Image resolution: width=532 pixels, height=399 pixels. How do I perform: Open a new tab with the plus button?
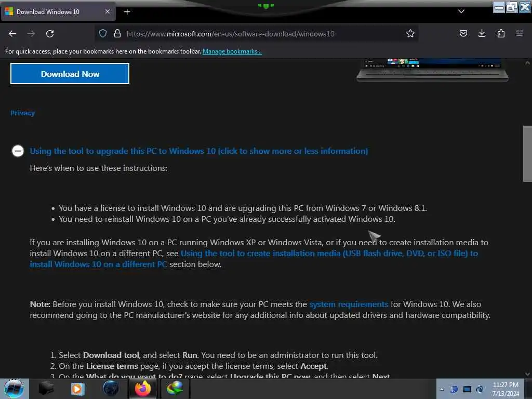tap(127, 12)
